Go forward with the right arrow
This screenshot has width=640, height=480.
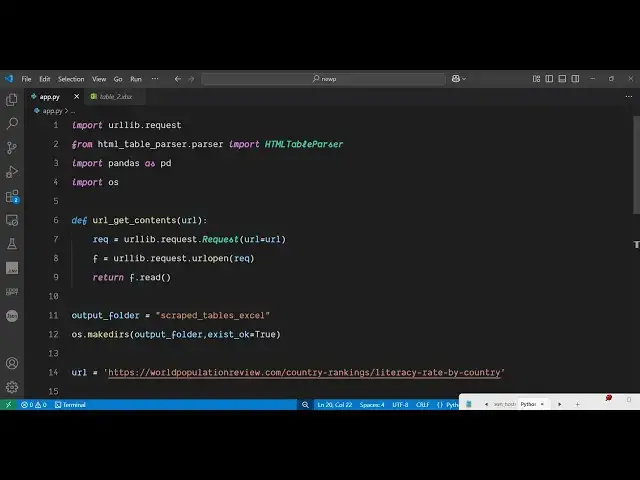pos(191,79)
